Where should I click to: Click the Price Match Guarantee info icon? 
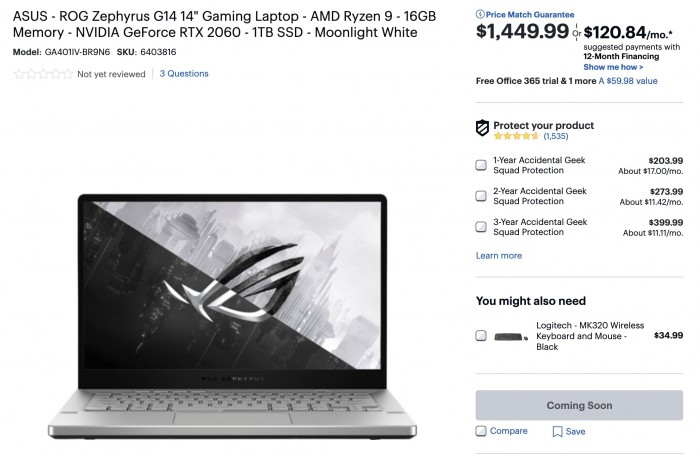pyautogui.click(x=481, y=15)
